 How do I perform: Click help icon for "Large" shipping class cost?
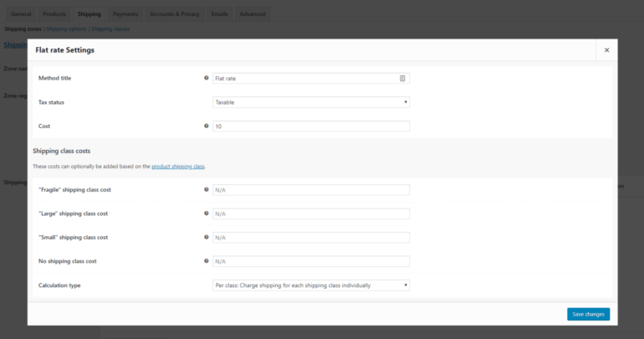pos(207,213)
